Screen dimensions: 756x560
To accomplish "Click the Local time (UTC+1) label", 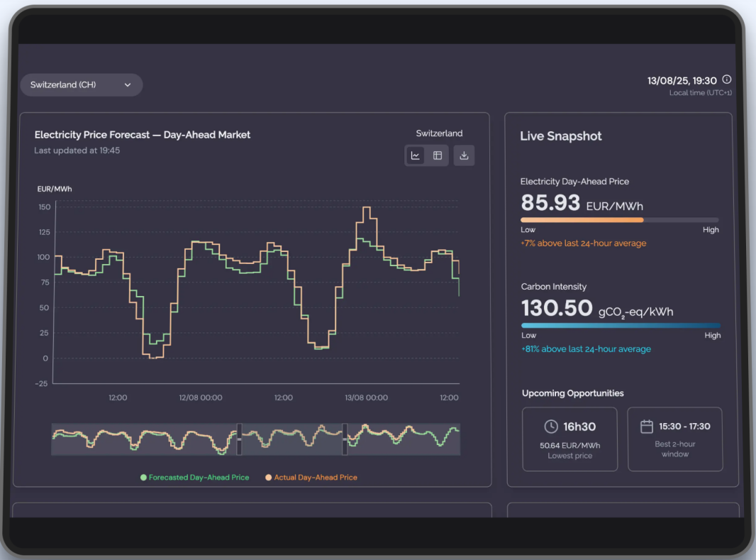I will coord(700,92).
